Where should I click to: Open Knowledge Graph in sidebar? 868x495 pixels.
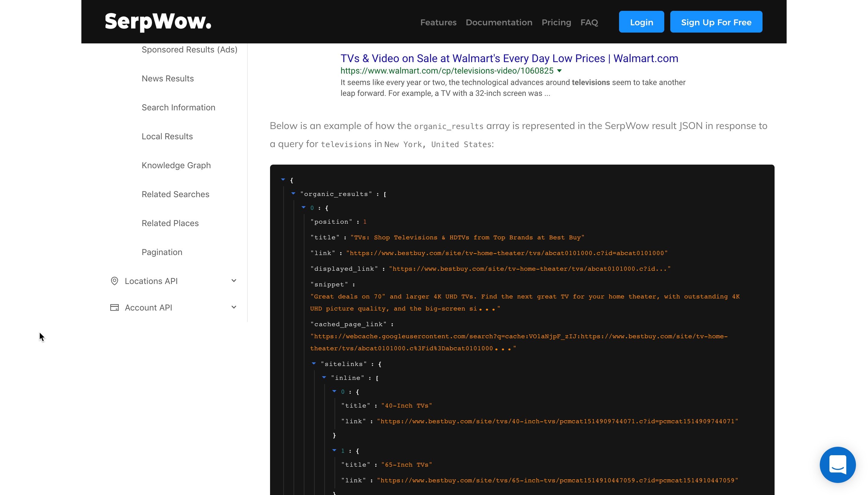coord(176,165)
